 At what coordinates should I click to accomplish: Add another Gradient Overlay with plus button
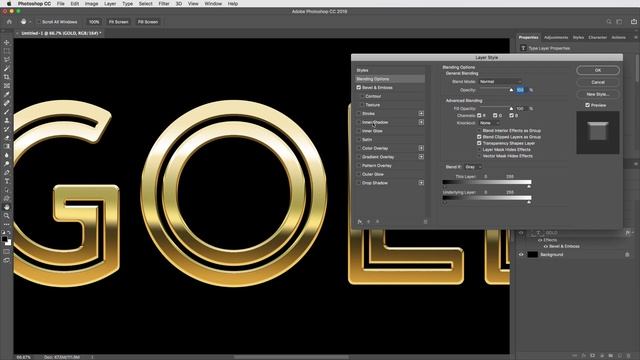pos(421,157)
